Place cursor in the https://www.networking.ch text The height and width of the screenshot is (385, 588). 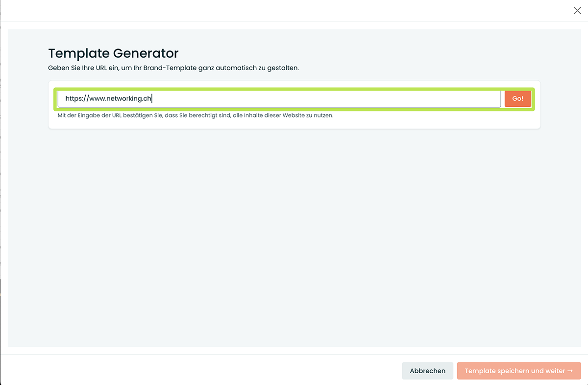108,98
